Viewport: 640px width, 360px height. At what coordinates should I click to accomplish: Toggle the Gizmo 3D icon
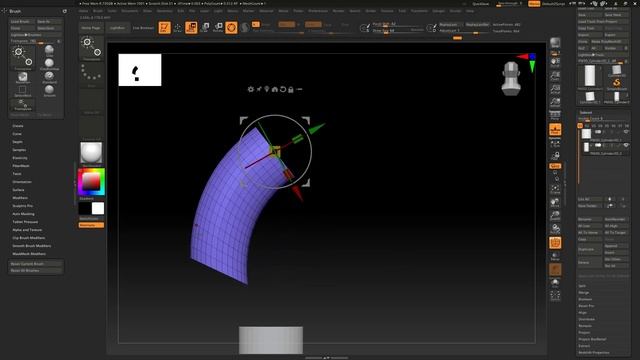point(231,27)
